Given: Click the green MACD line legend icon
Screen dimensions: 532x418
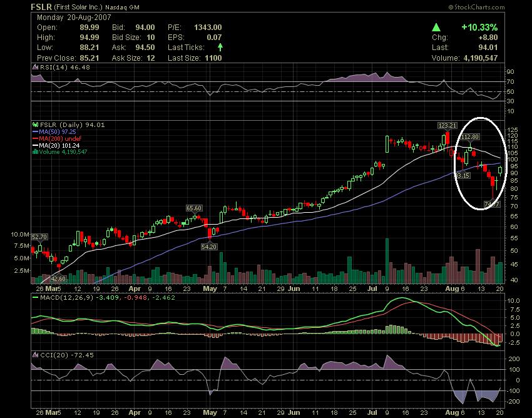Looking at the screenshot, I should pos(35,297).
